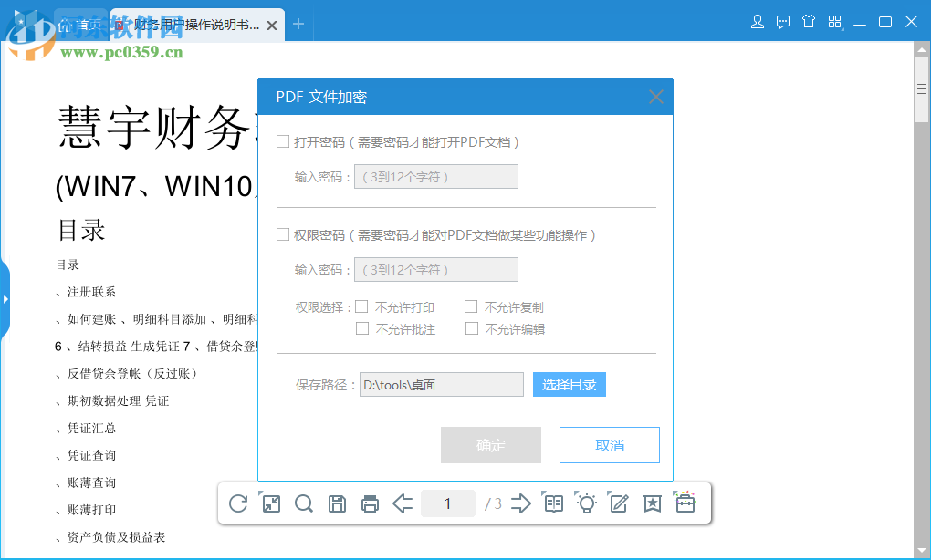Click the 选择目录 button
Viewport: 931px width, 560px height.
(569, 384)
